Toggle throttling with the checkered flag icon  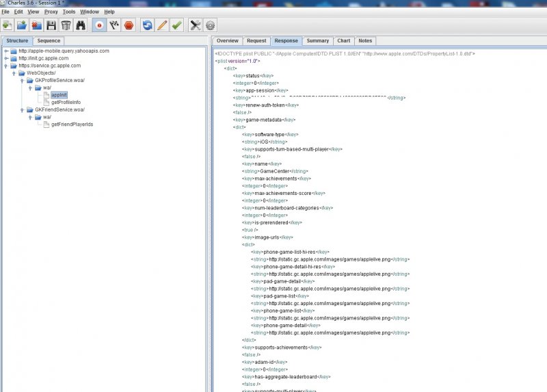[114, 25]
